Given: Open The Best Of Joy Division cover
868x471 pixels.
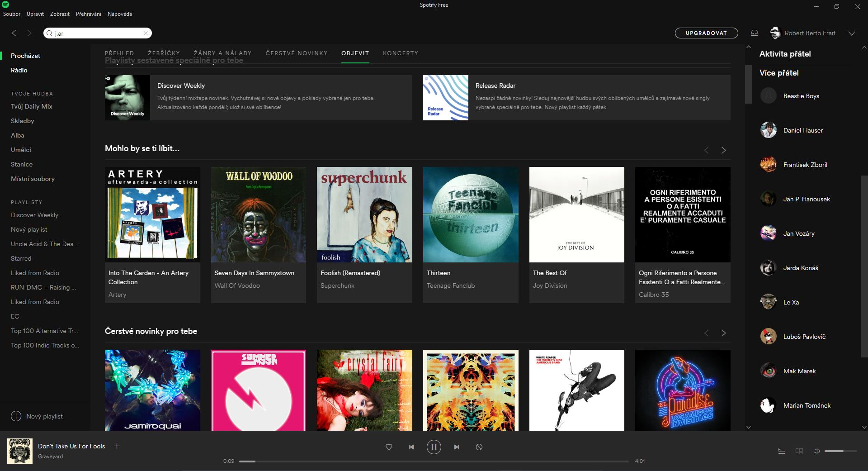Looking at the screenshot, I should [x=577, y=214].
